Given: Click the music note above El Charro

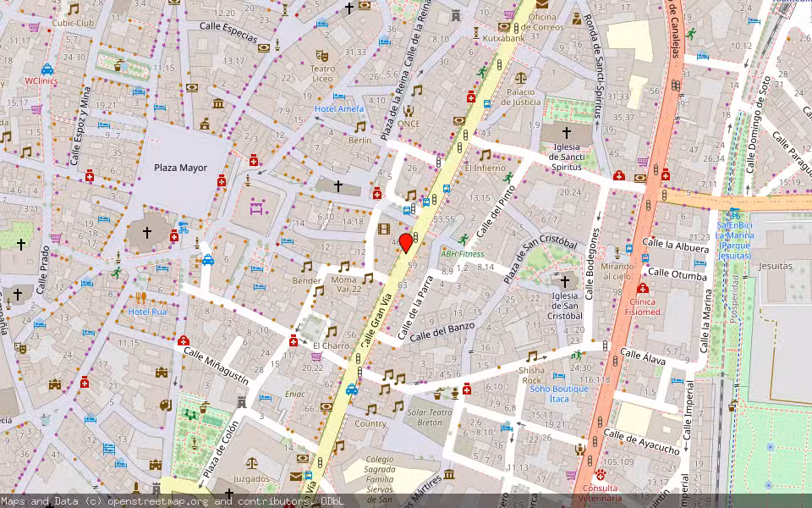Looking at the screenshot, I should tap(331, 332).
